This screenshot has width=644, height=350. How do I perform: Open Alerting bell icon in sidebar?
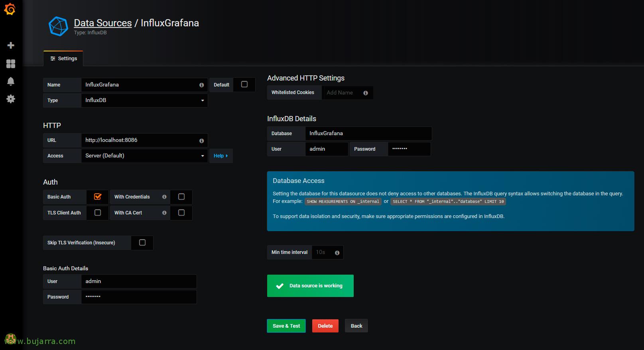[x=11, y=81]
